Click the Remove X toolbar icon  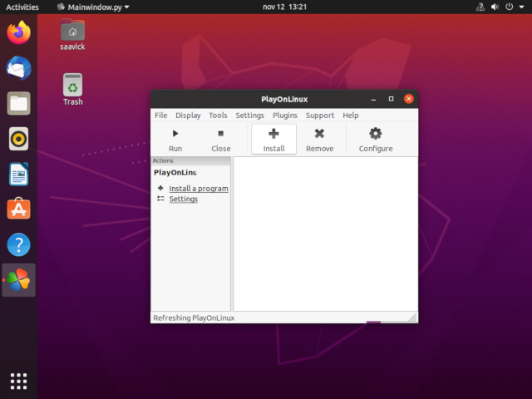pos(319,134)
